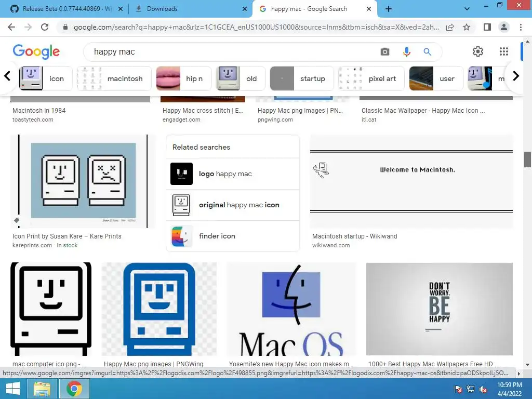This screenshot has width=532, height=399.
Task: Open the Chrome three-dot menu
Action: [x=521, y=27]
